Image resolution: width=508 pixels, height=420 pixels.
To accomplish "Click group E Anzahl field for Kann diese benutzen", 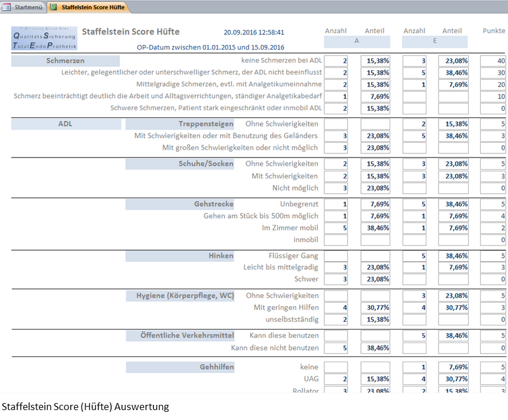I will tap(415, 335).
